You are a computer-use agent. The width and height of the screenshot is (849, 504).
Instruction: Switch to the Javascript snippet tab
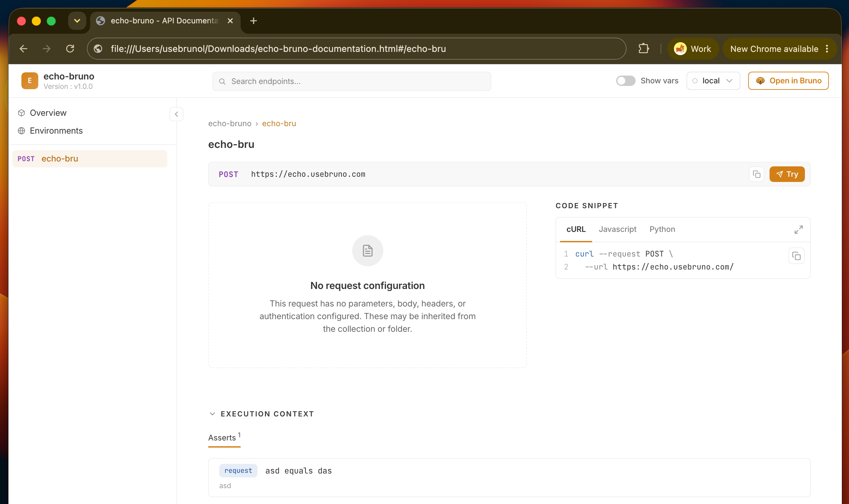[x=617, y=229]
